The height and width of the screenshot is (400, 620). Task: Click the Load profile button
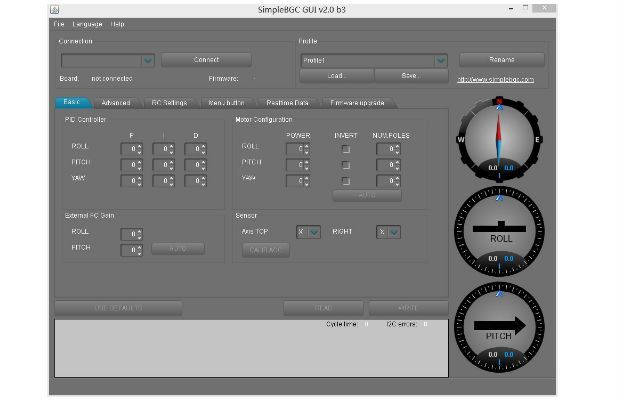[337, 75]
